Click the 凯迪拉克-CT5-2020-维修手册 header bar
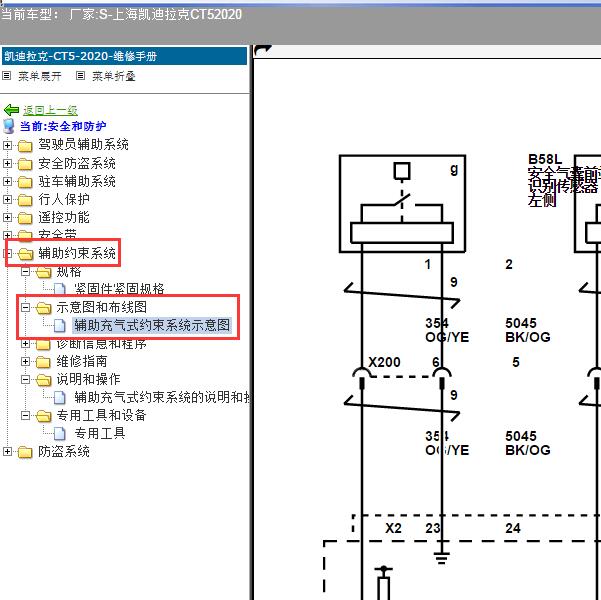Image resolution: width=601 pixels, height=600 pixels. [125, 56]
